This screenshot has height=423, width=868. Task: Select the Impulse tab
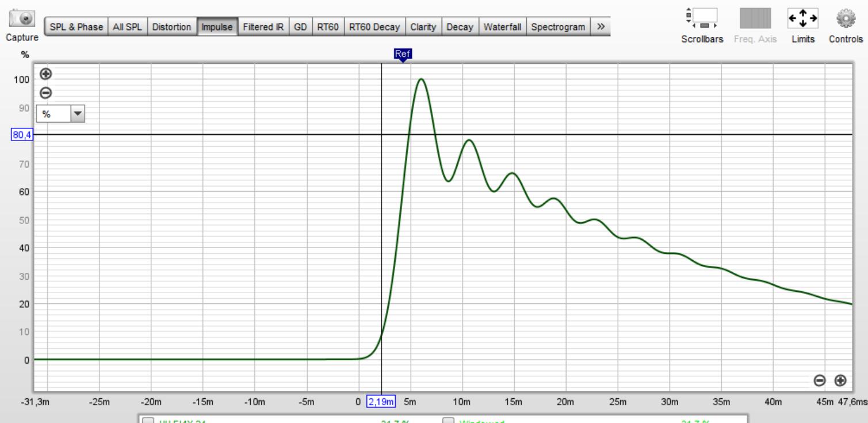click(217, 27)
